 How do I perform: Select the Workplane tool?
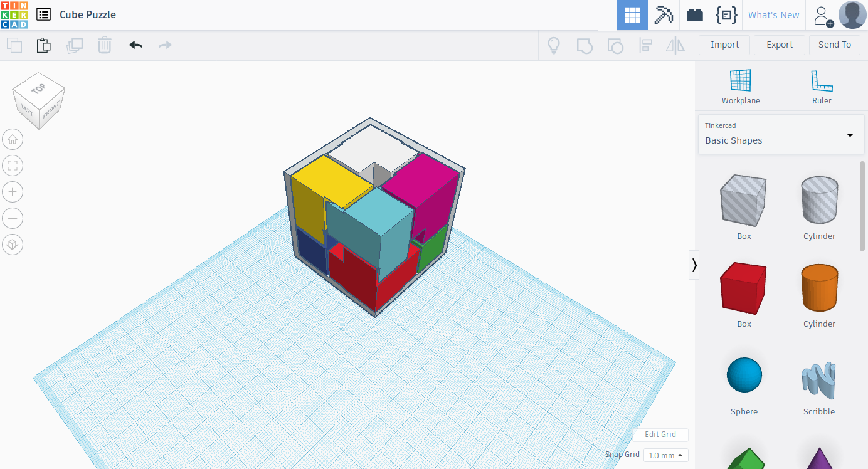[741, 87]
